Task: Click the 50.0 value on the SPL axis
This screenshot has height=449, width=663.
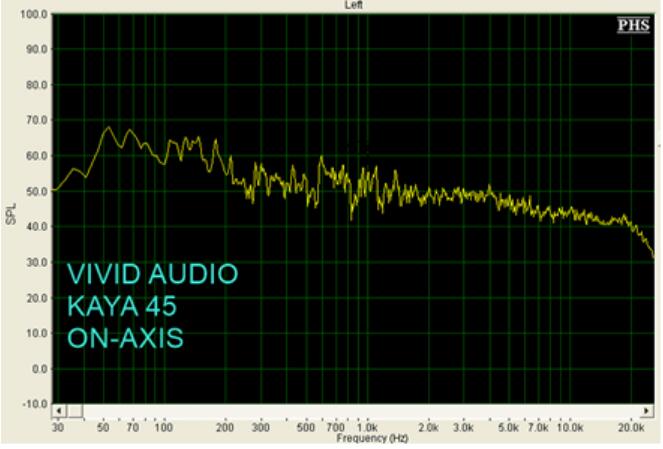Action: click(x=36, y=192)
